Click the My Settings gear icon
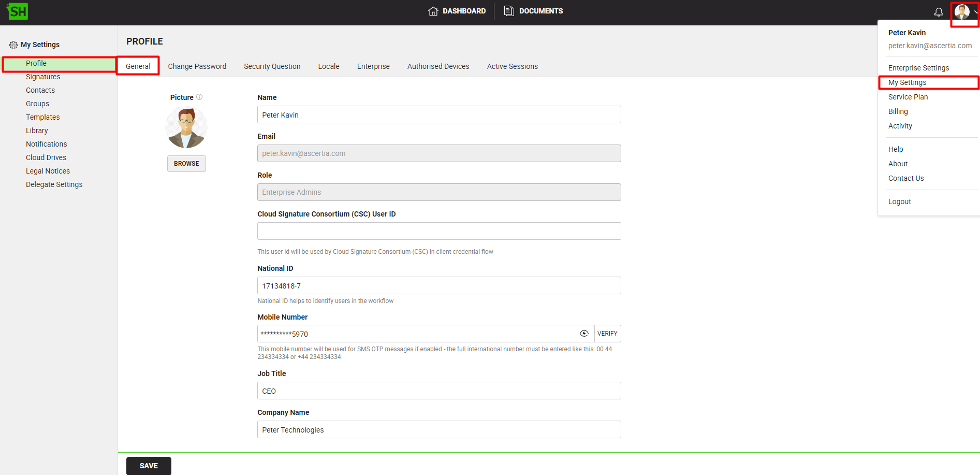Screen dimensions: 980x475 point(13,45)
